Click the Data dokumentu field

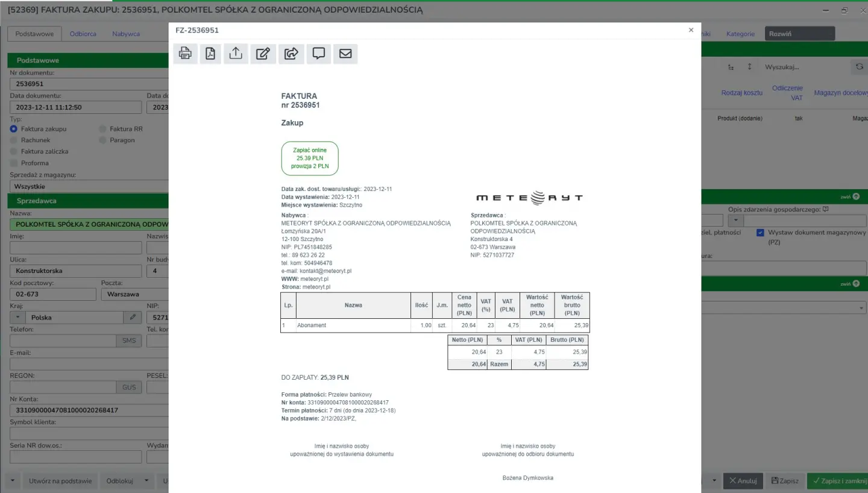point(76,107)
